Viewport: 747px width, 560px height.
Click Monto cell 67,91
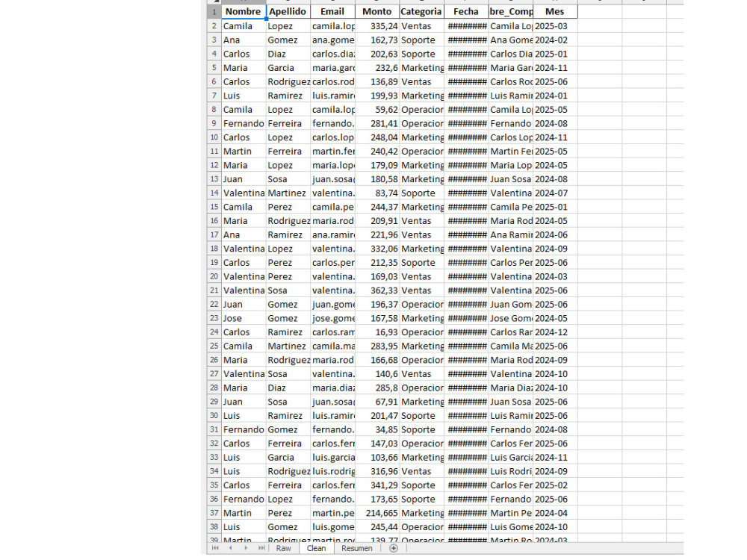(376, 402)
